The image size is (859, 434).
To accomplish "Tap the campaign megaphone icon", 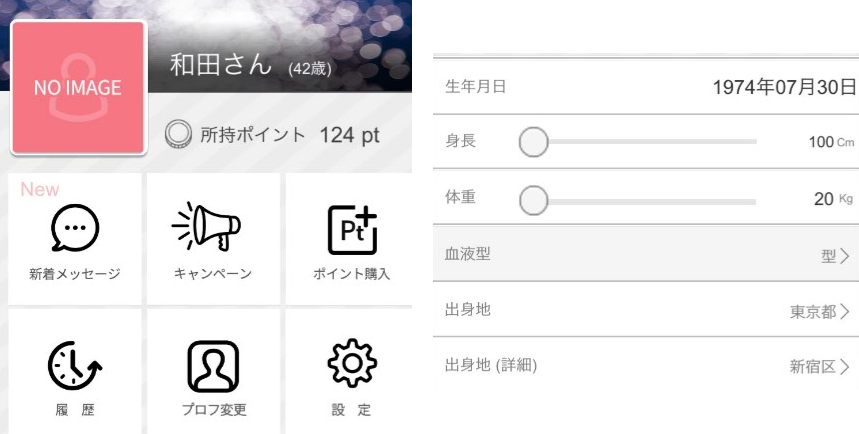I will [x=212, y=228].
